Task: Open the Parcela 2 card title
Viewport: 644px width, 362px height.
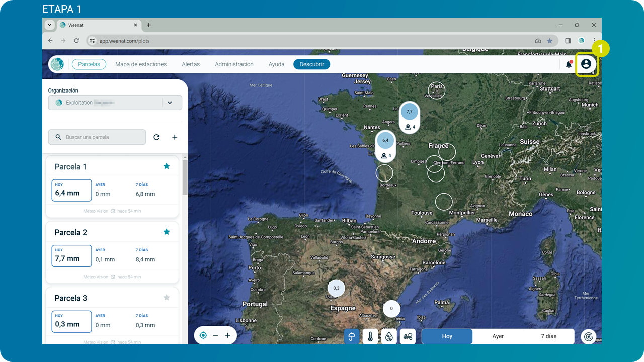Action: (x=71, y=232)
